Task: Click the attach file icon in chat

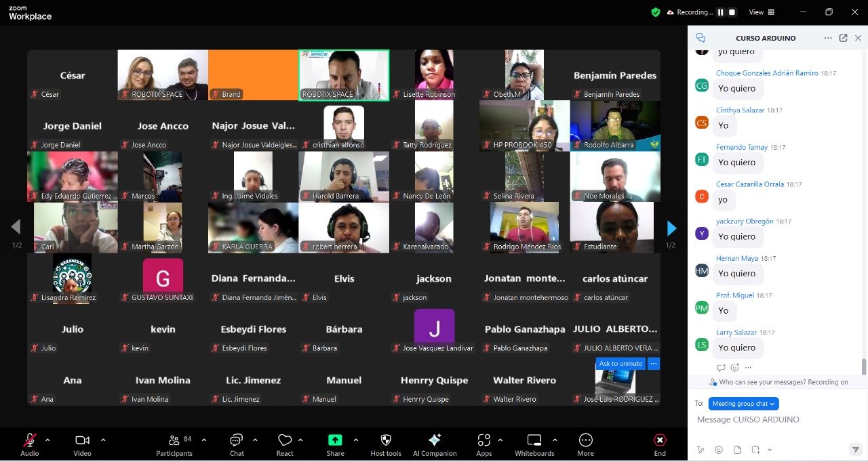Action: point(737,450)
